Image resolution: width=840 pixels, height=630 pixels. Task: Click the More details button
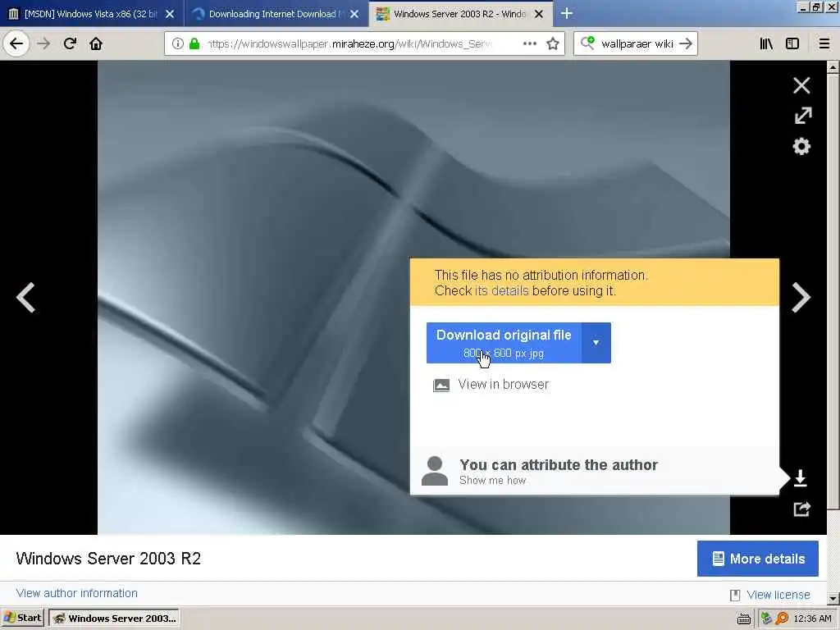[x=757, y=559]
